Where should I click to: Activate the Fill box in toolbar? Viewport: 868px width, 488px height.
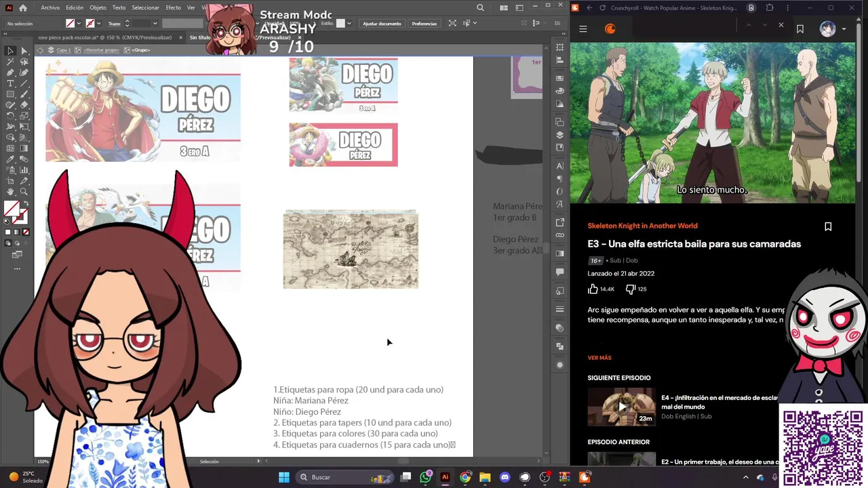click(11, 209)
